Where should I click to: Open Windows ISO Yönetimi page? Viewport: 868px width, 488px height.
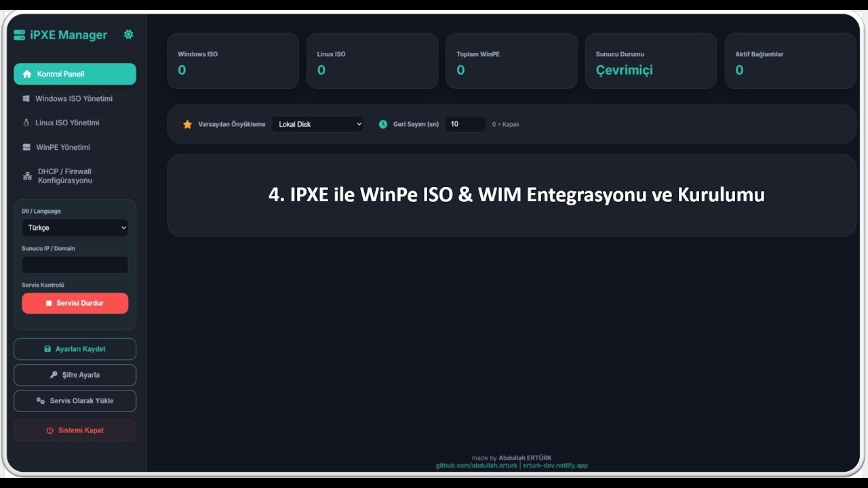coord(75,98)
